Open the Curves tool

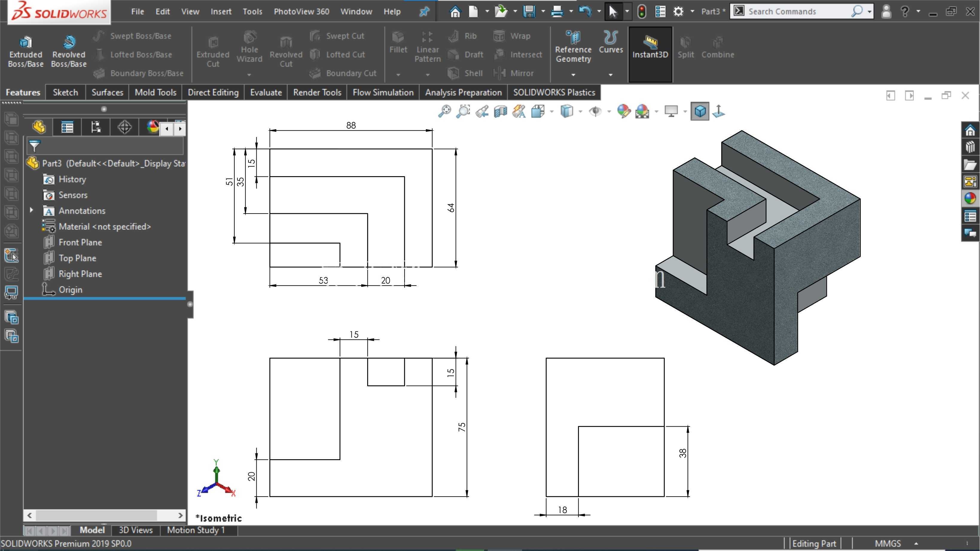611,42
